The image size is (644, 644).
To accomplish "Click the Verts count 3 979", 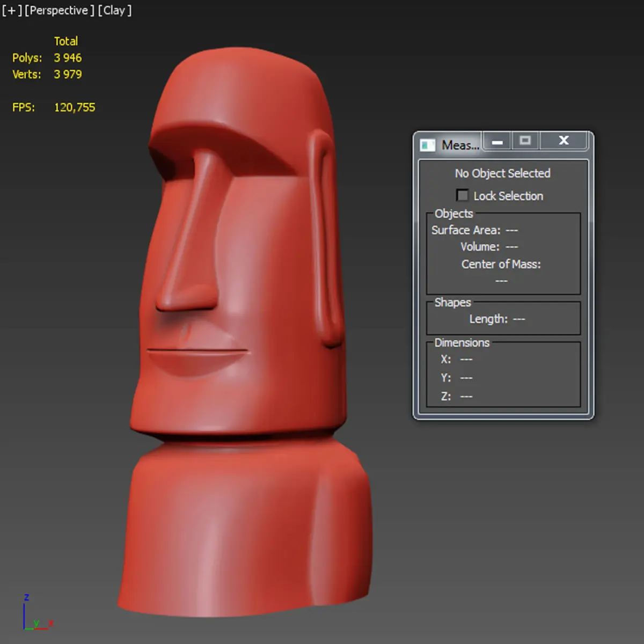I will tap(68, 75).
